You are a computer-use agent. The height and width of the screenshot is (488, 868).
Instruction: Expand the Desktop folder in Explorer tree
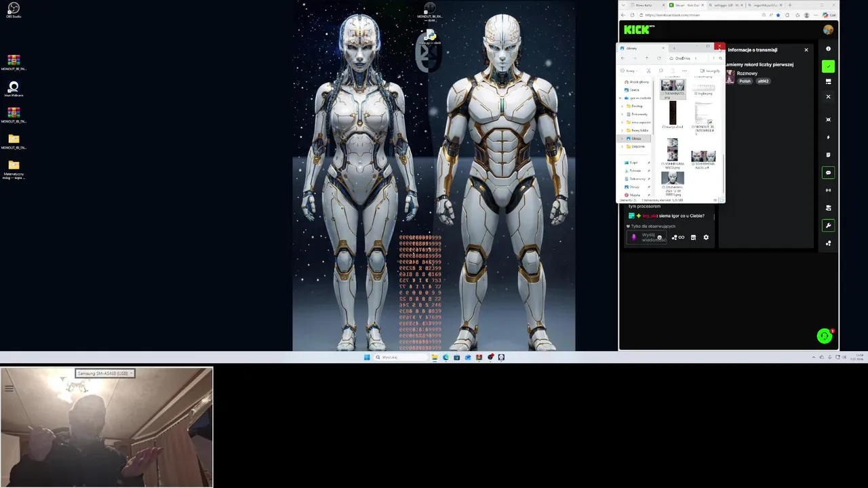tap(623, 106)
